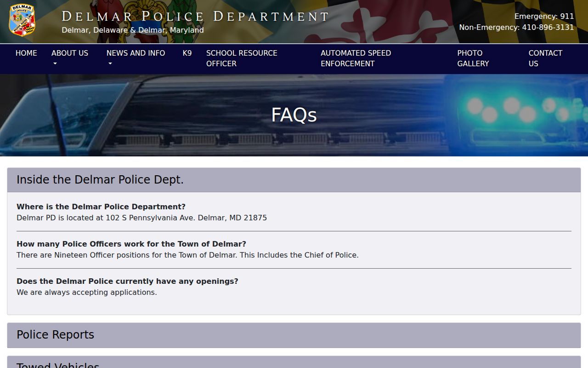Click the FAQs page heading
This screenshot has width=588, height=368.
(x=294, y=115)
